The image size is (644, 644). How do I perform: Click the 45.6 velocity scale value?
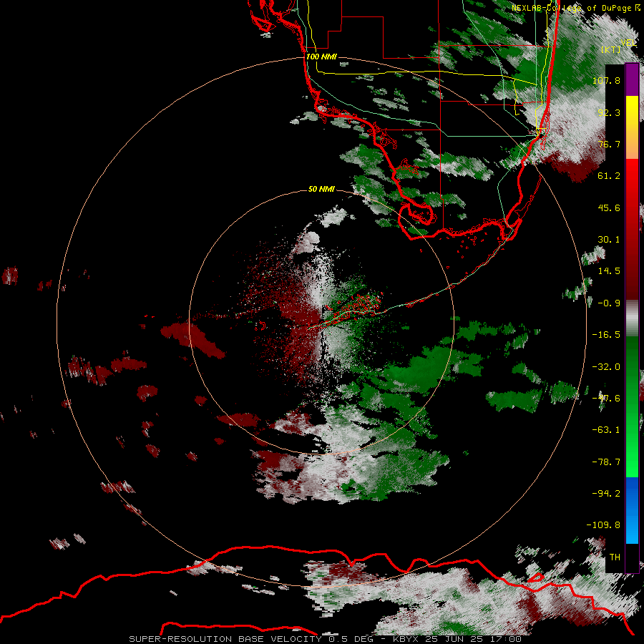[x=609, y=208]
